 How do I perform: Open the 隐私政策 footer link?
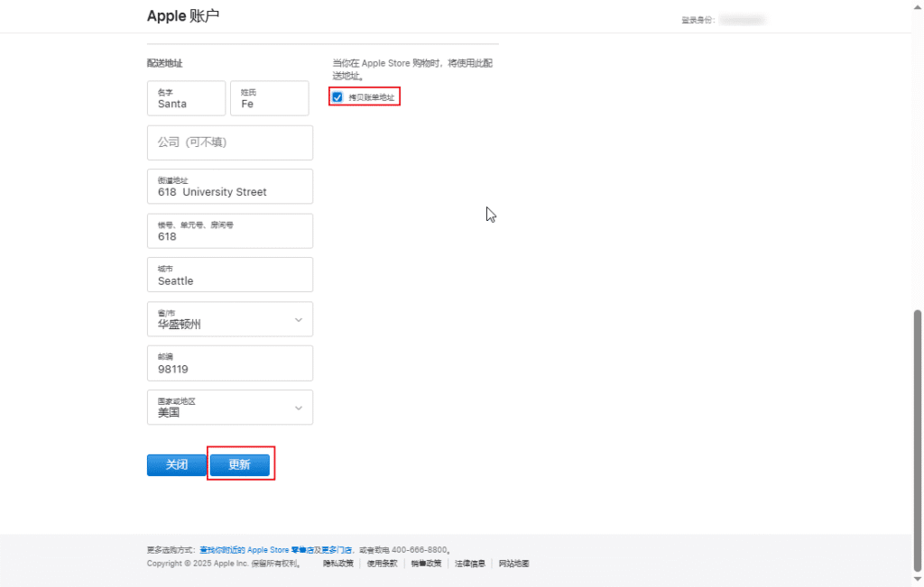click(337, 564)
